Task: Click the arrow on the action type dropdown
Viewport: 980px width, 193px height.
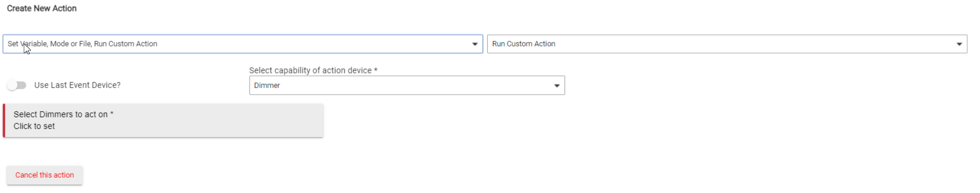Action: point(475,44)
